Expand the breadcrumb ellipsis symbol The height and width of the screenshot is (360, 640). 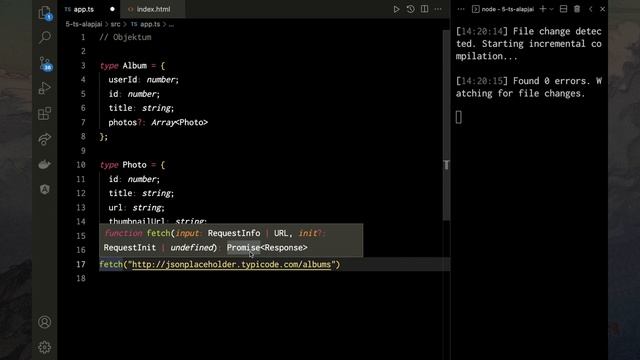tap(171, 24)
